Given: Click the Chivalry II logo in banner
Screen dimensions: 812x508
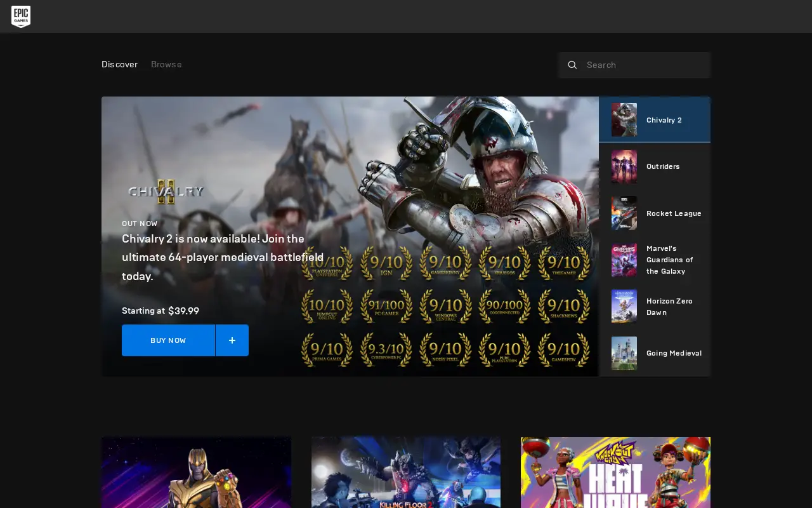Looking at the screenshot, I should coord(166,191).
